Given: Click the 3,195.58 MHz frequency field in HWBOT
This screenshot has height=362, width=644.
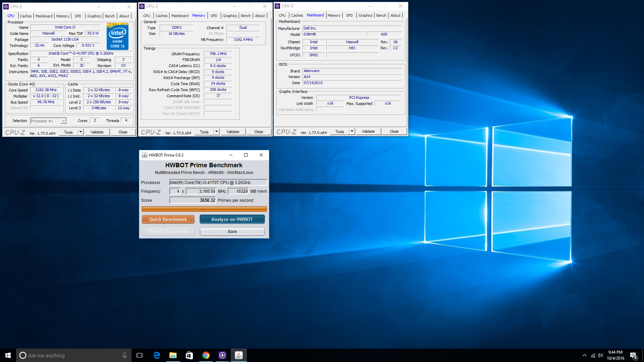Looking at the screenshot, I should [201, 191].
